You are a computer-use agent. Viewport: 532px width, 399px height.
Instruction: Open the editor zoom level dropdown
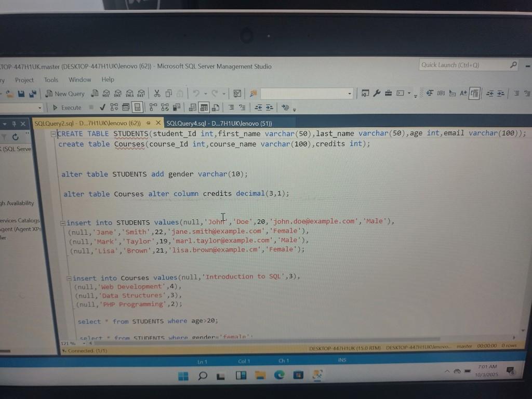point(84,343)
